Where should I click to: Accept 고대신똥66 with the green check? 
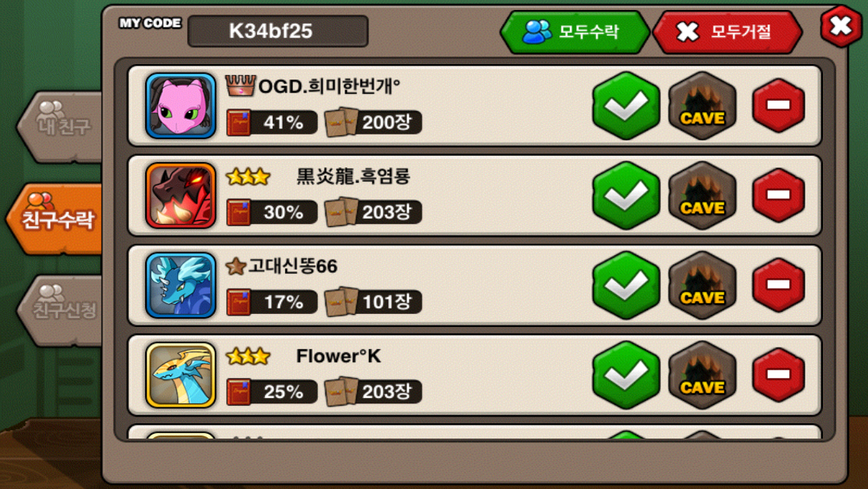626,285
